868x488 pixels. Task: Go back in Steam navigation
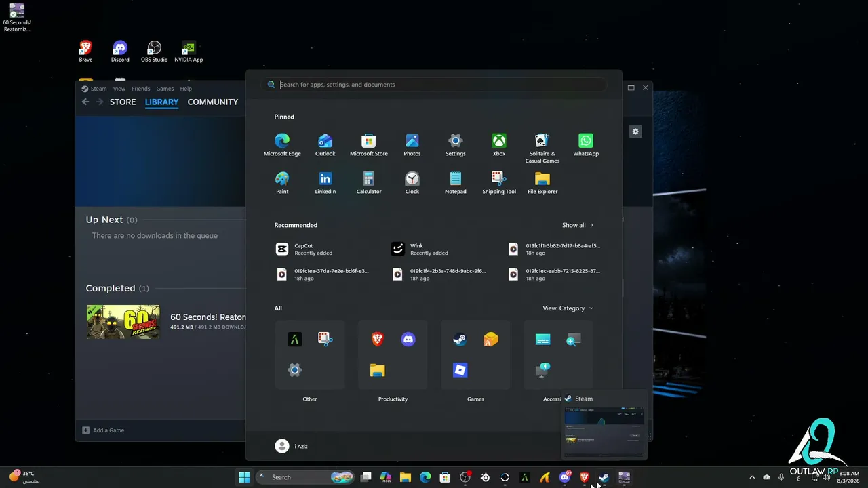coord(85,102)
